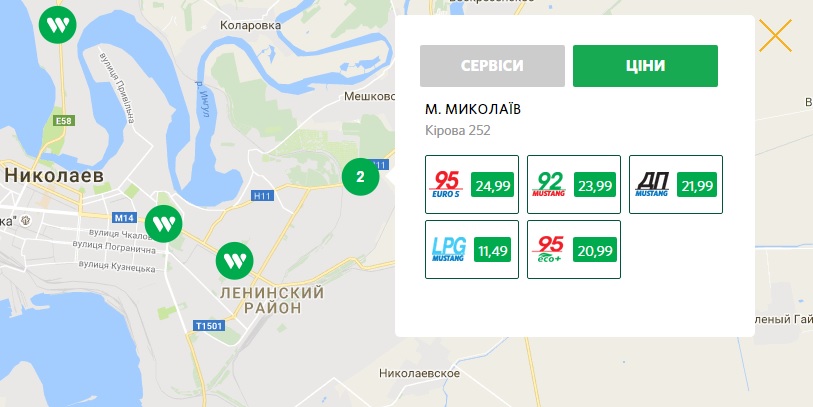Click the Т1501 road shield on map

point(209,326)
